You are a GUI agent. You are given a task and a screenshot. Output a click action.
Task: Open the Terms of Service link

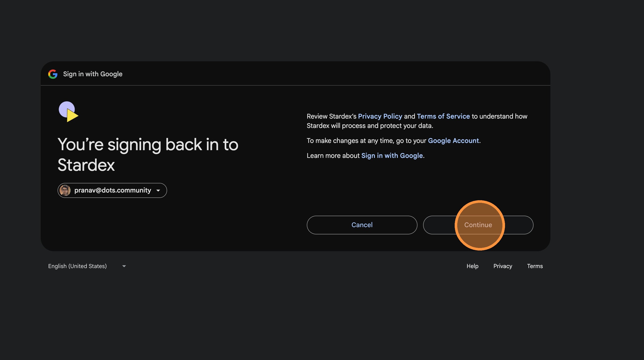[x=443, y=116]
